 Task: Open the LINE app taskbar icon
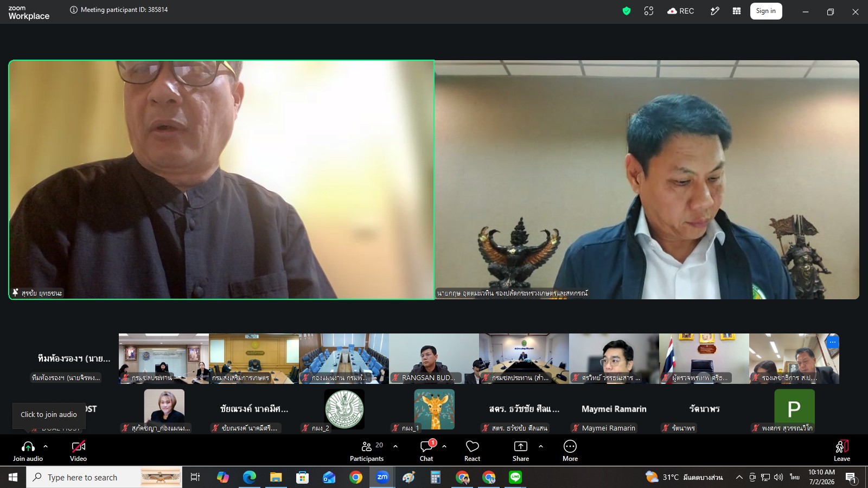pyautogui.click(x=515, y=477)
